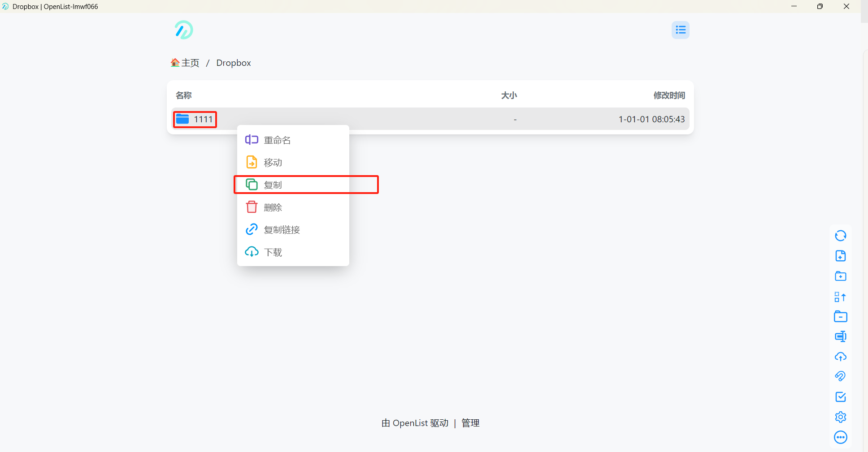Click the blue folder icon of 1111
The height and width of the screenshot is (452, 868).
(x=182, y=119)
